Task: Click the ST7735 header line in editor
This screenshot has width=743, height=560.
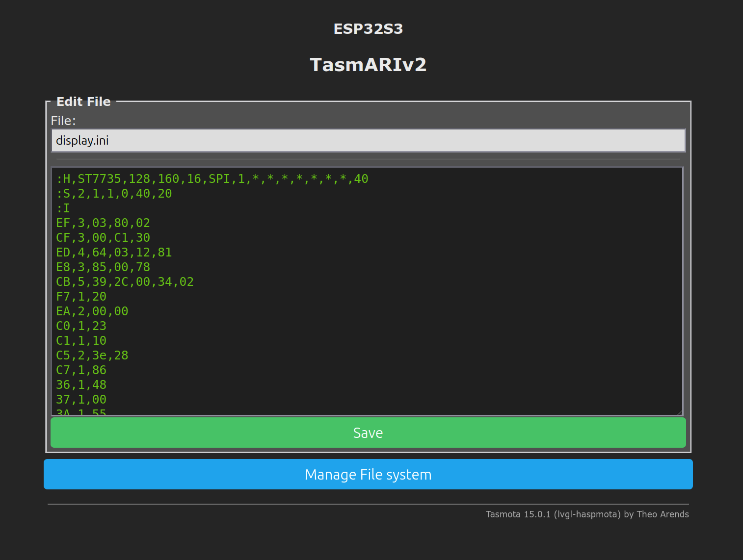Action: pos(211,178)
